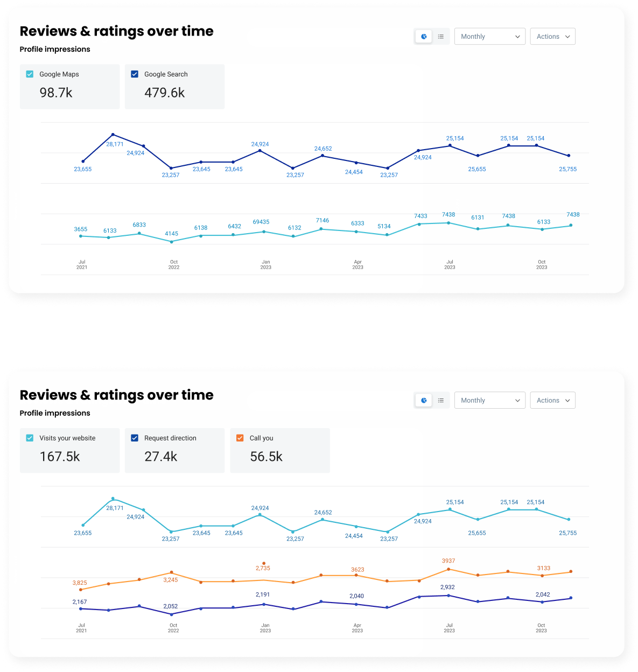Uncheck the Google Search checkbox
The height and width of the screenshot is (672, 638).
pos(135,74)
